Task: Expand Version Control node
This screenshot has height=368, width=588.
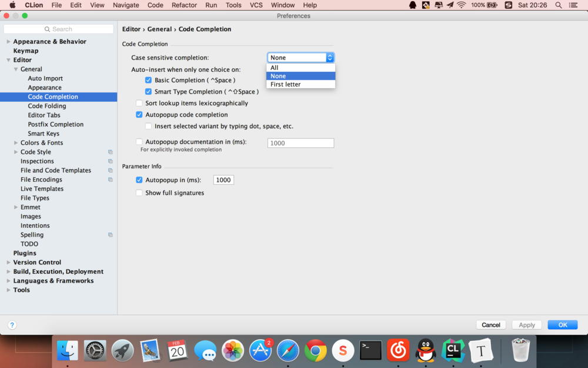Action: click(x=8, y=263)
